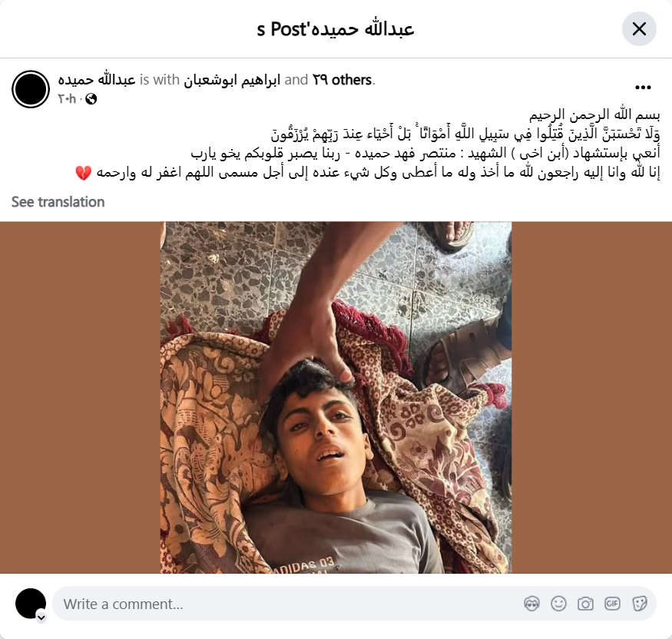Open the avatar sticker comment icon
Image resolution: width=672 pixels, height=639 pixels.
531,604
